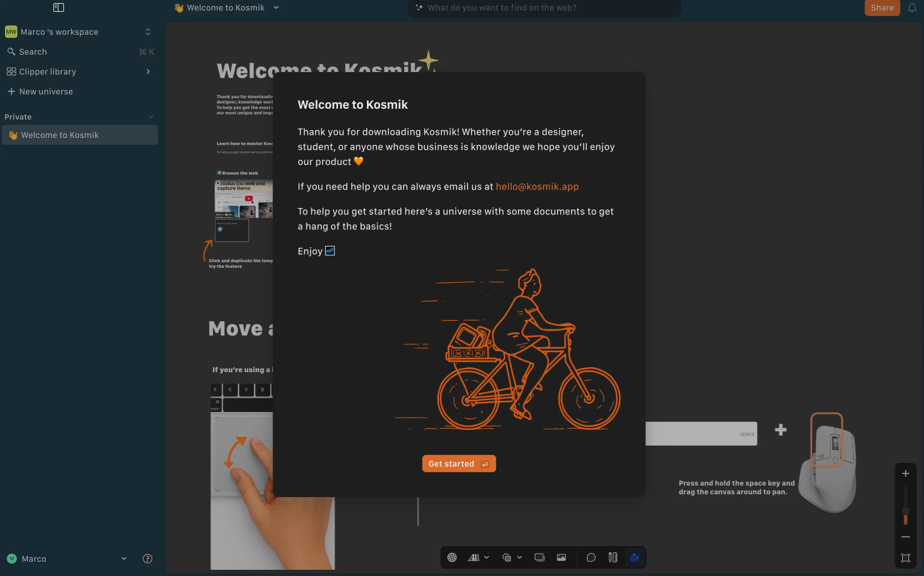Select Welcome to Kosmik in sidebar

[x=60, y=135]
